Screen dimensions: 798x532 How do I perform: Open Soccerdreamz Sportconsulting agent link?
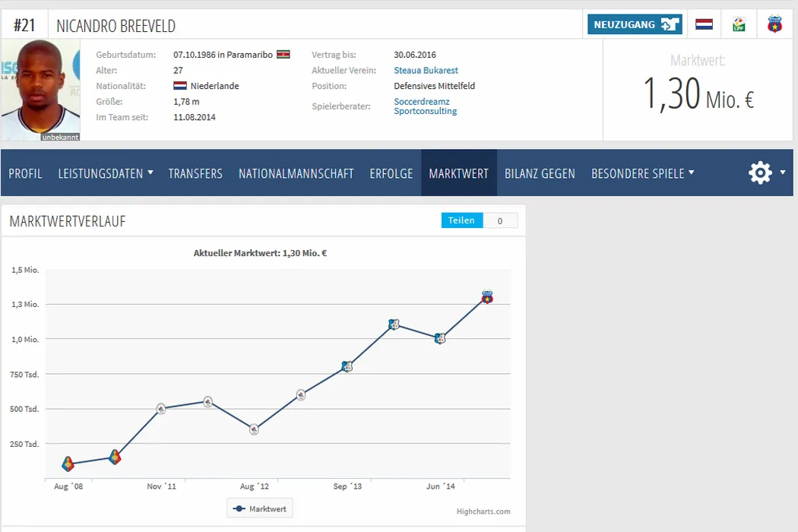(425, 106)
